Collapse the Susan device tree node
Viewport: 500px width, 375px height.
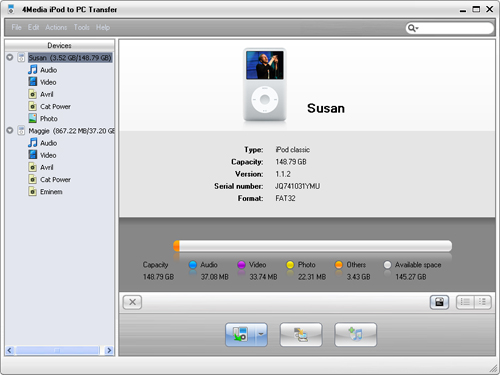coord(10,57)
